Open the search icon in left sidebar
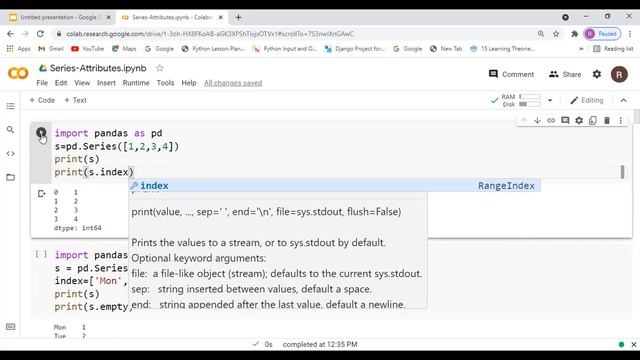The height and width of the screenshot is (360, 640). 11,130
